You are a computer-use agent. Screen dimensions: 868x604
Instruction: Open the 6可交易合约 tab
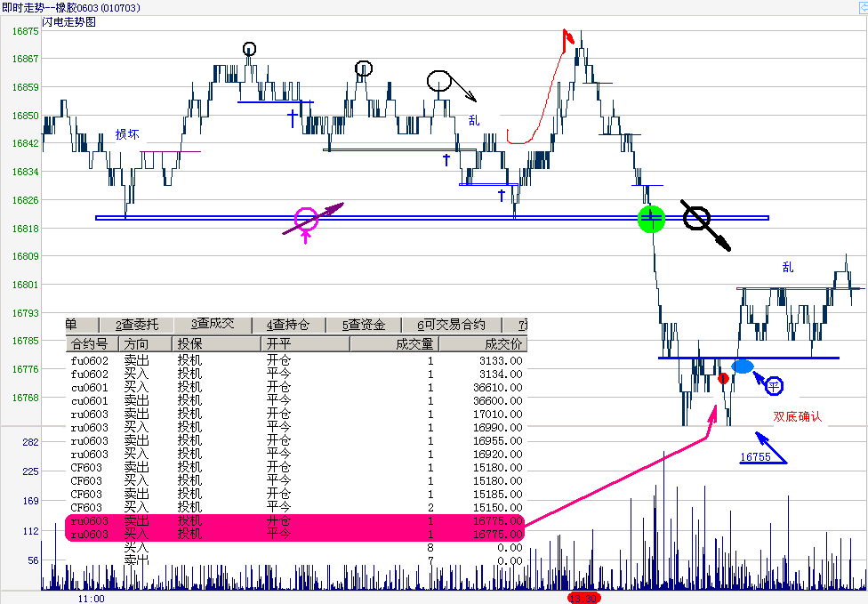pyautogui.click(x=451, y=325)
